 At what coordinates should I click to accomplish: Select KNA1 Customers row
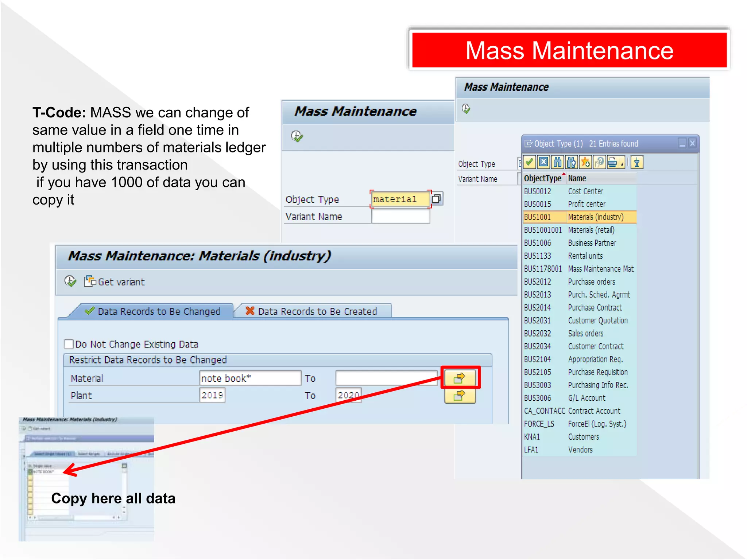tap(580, 437)
